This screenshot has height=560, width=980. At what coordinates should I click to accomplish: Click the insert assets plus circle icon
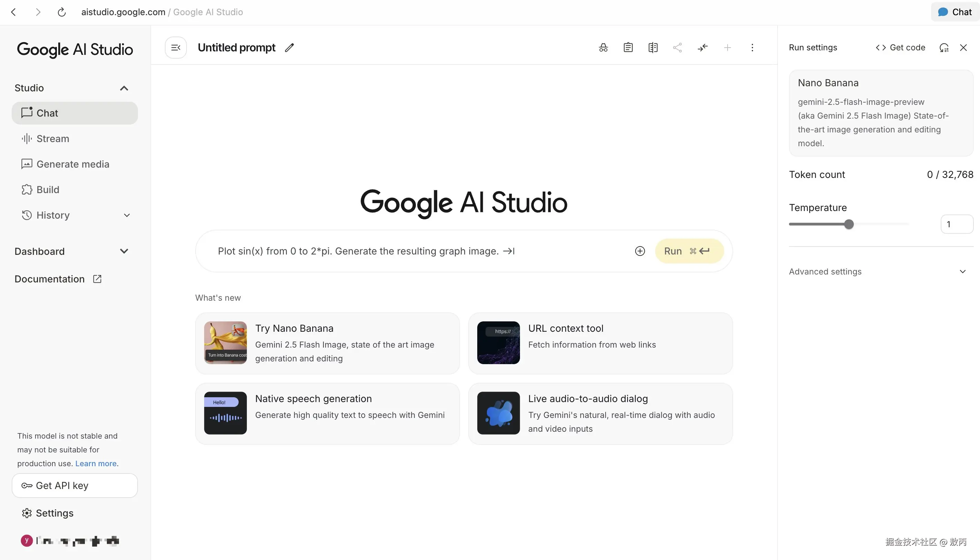640,251
